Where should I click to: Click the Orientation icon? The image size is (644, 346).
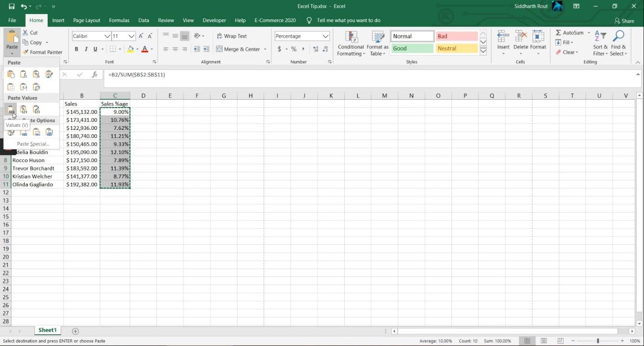pos(197,36)
